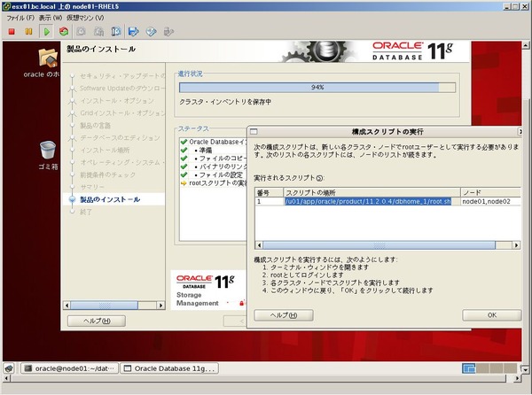This screenshot has width=532, height=395.
Task: Open the 表示 (W) menu
Action: click(x=51, y=18)
